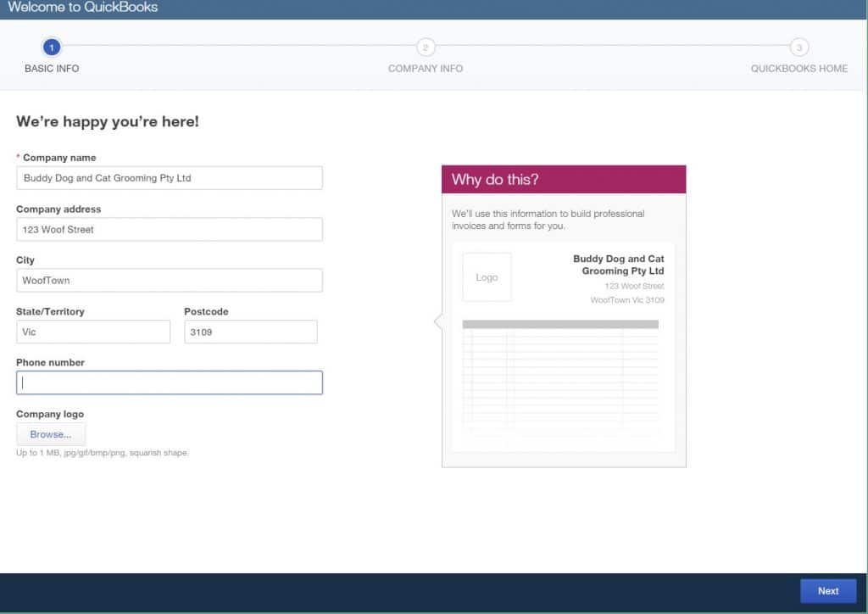Click the 'We're happy you're here!' heading
Screen dimensions: 868x614
point(108,121)
